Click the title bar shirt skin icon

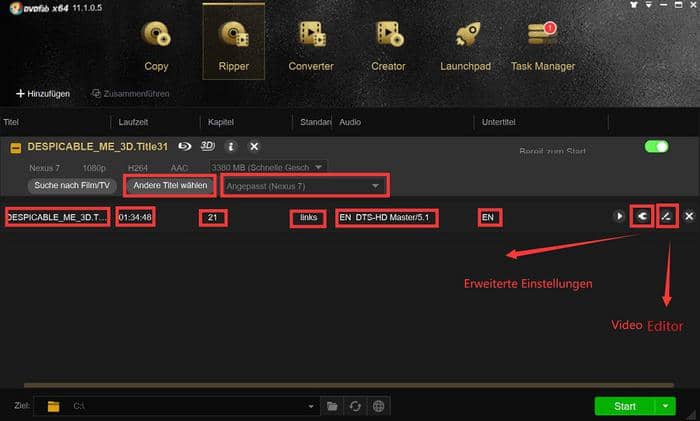pos(634,5)
